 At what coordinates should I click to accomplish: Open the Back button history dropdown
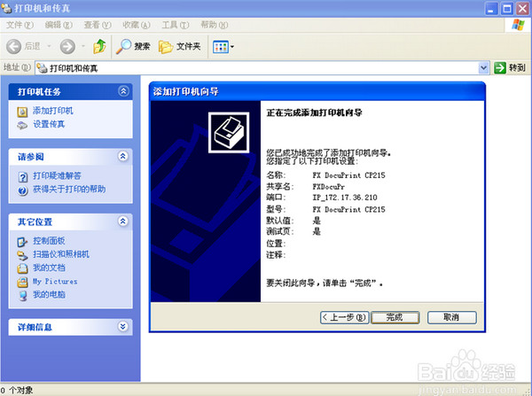(x=49, y=46)
